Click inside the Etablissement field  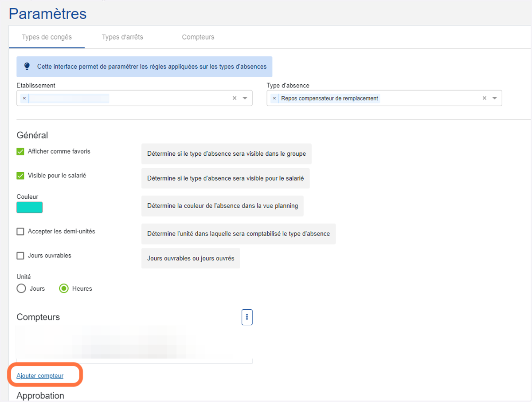click(x=134, y=99)
